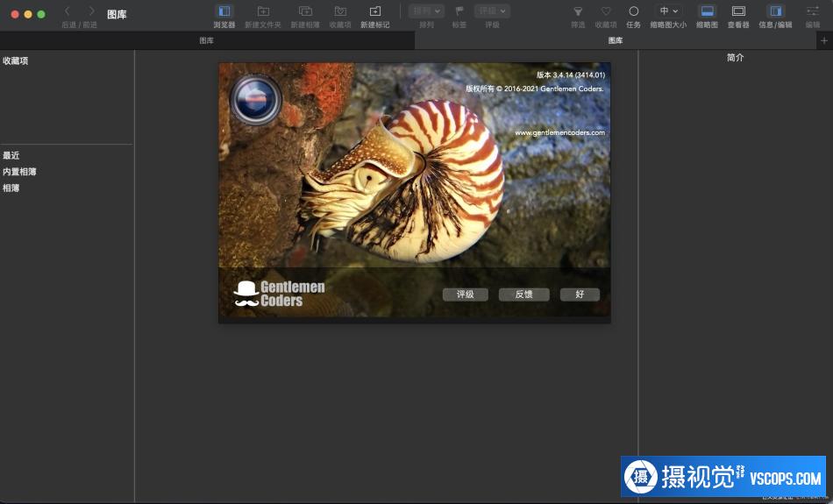Toggle the 浏览器 browser panel icon

coord(224,11)
